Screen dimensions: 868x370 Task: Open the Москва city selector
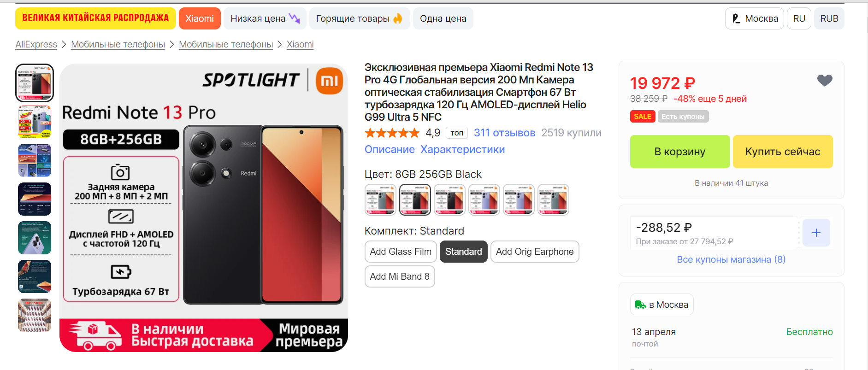[754, 18]
